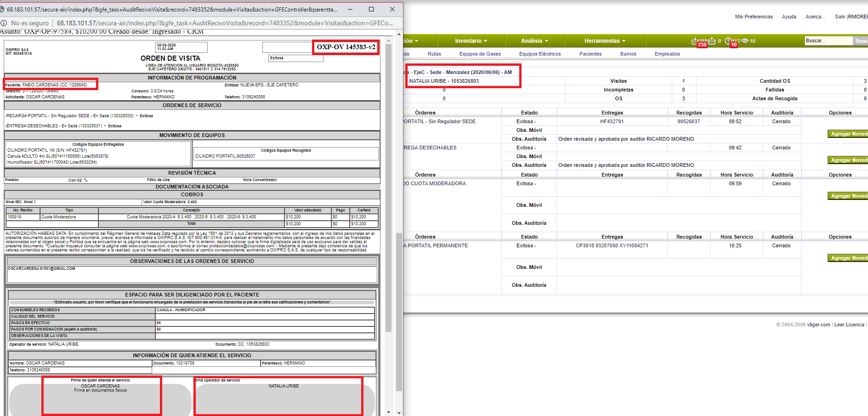This screenshot has height=416, width=868.
Task: Click Agregar Novedad for RECARGA PORTATIL order
Action: pos(848,134)
